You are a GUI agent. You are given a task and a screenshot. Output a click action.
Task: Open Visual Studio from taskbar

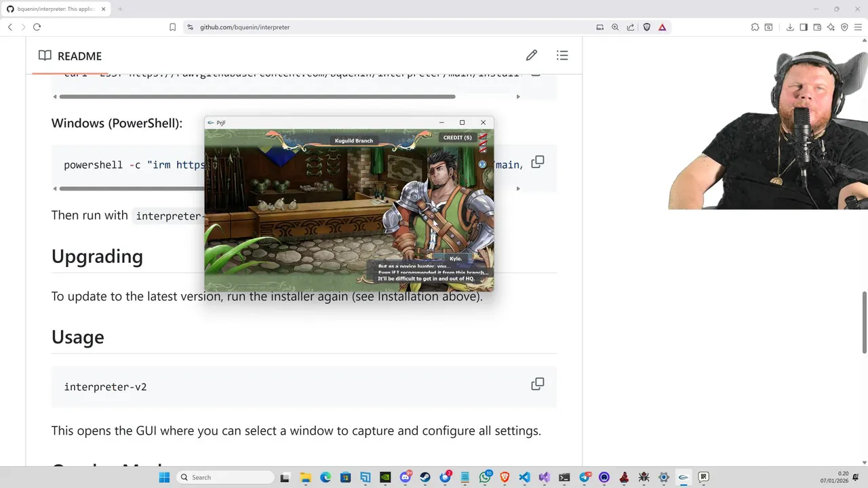(544, 477)
